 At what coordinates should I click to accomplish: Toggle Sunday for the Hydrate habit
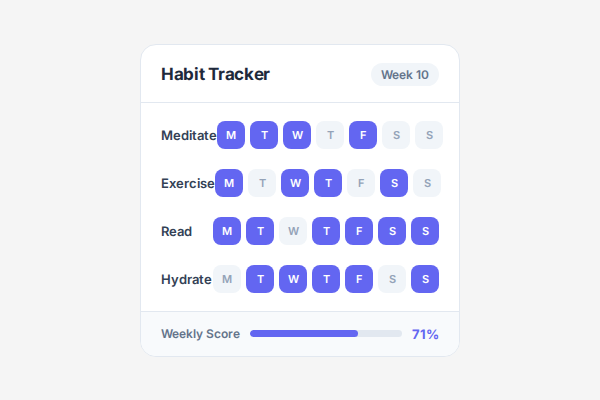point(425,279)
